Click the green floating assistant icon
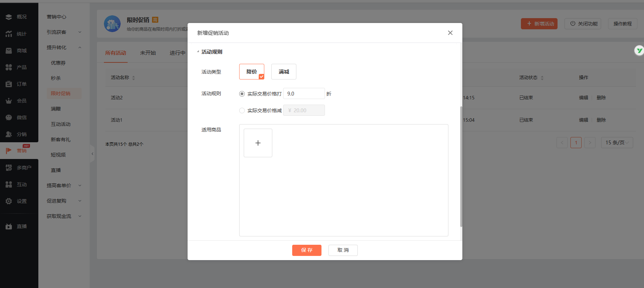This screenshot has width=644, height=288. 639,51
